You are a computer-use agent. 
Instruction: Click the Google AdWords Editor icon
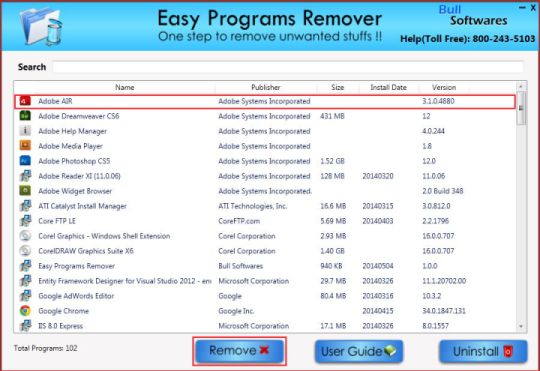point(25,296)
